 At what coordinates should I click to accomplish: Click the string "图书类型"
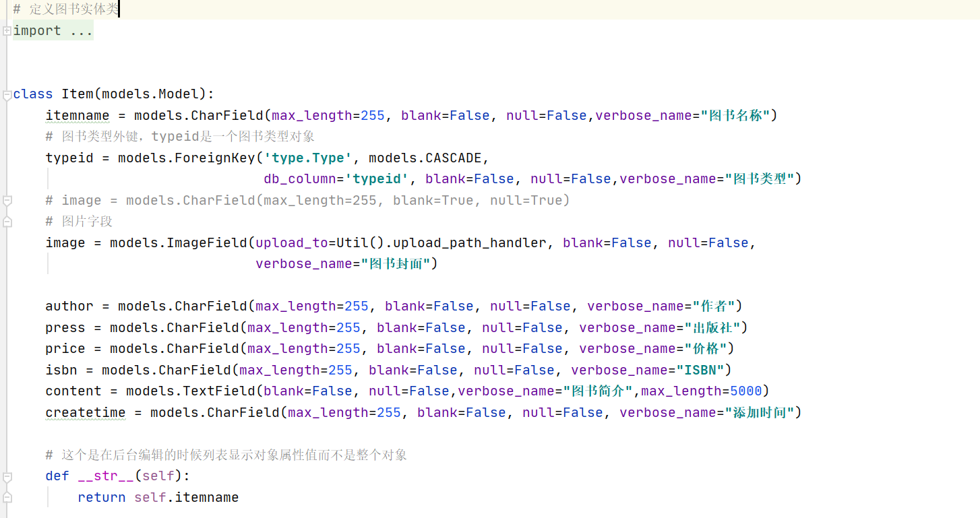tap(760, 179)
